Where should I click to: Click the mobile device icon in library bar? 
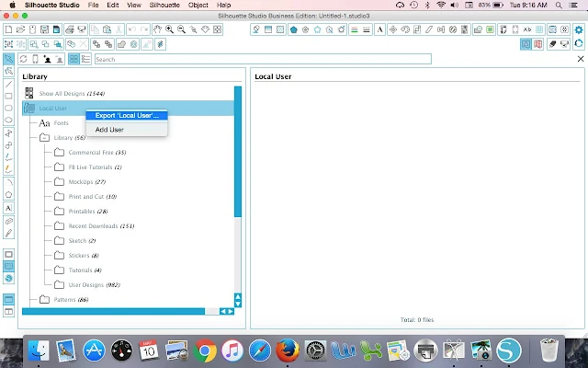pyautogui.click(x=35, y=59)
